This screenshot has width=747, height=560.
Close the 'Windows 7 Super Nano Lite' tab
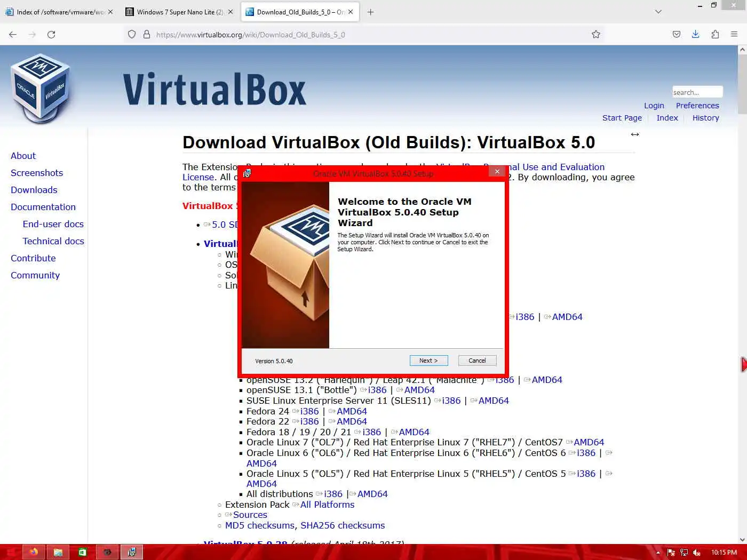231,12
